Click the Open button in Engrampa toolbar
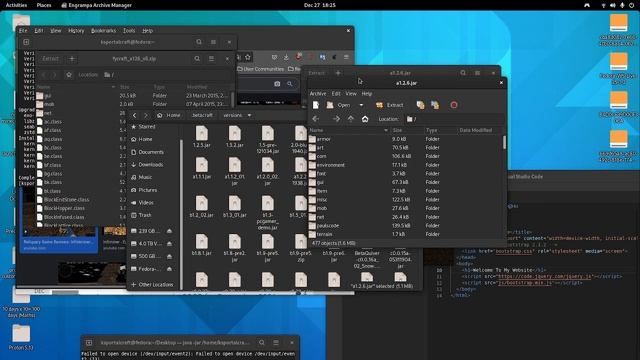 (339, 105)
